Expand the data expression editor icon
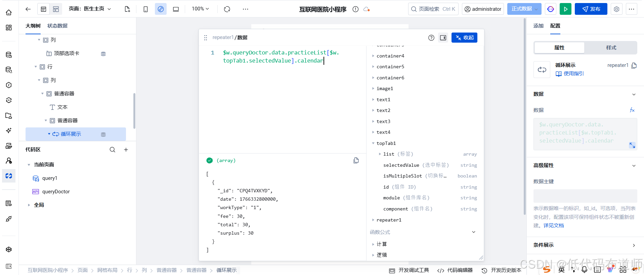The width and height of the screenshot is (644, 275). point(632,145)
